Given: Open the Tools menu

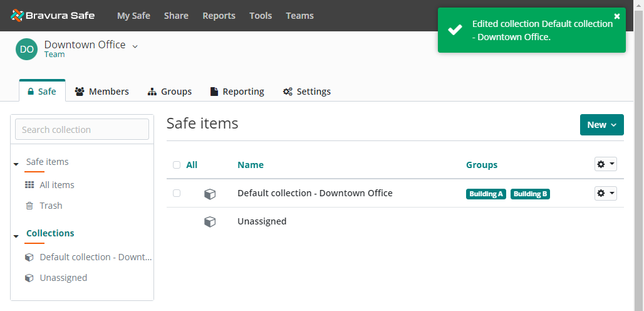Looking at the screenshot, I should [x=261, y=16].
